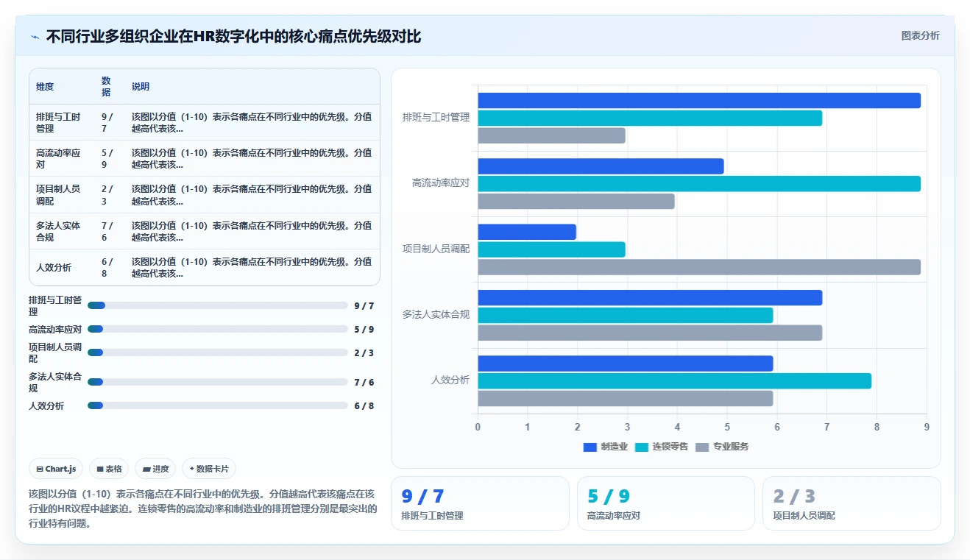Click the 人效分析 progress bar
The height and width of the screenshot is (560, 970).
point(217,405)
